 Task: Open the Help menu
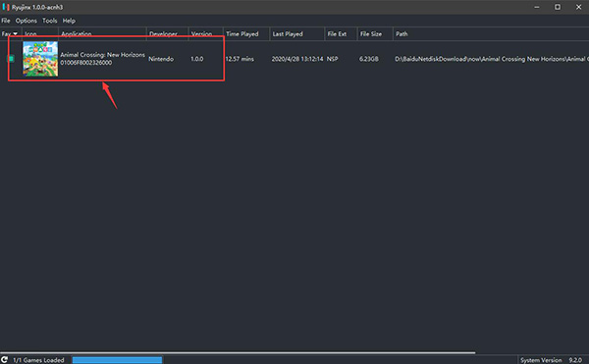click(69, 21)
